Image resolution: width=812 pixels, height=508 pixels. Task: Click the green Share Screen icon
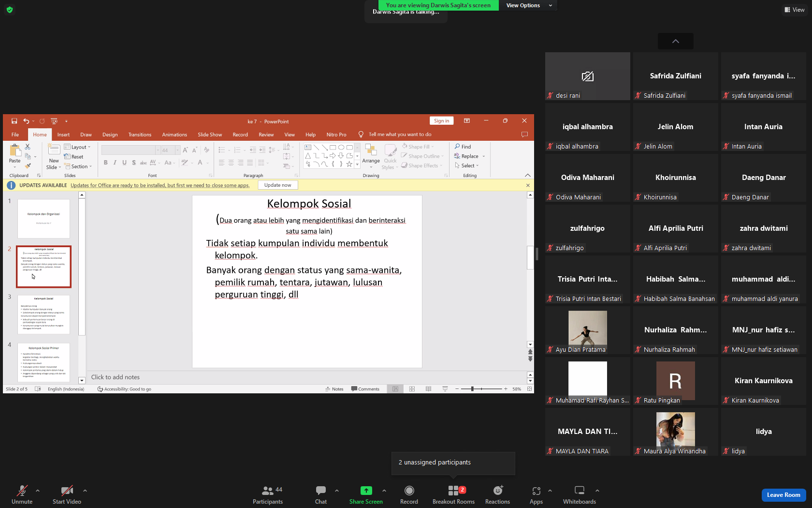tap(366, 491)
